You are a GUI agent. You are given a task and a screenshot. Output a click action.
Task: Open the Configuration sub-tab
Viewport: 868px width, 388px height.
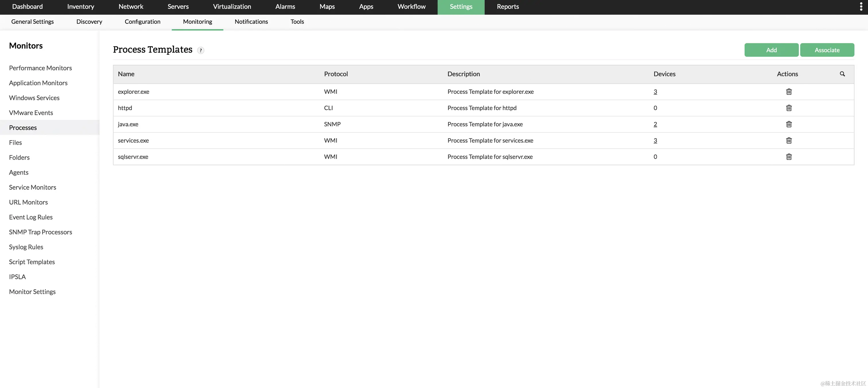pos(143,22)
